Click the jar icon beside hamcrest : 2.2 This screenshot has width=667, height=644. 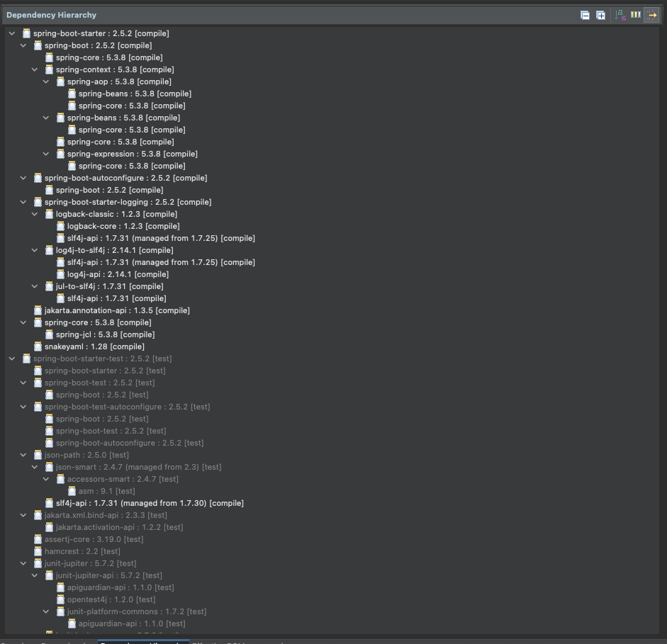[38, 551]
